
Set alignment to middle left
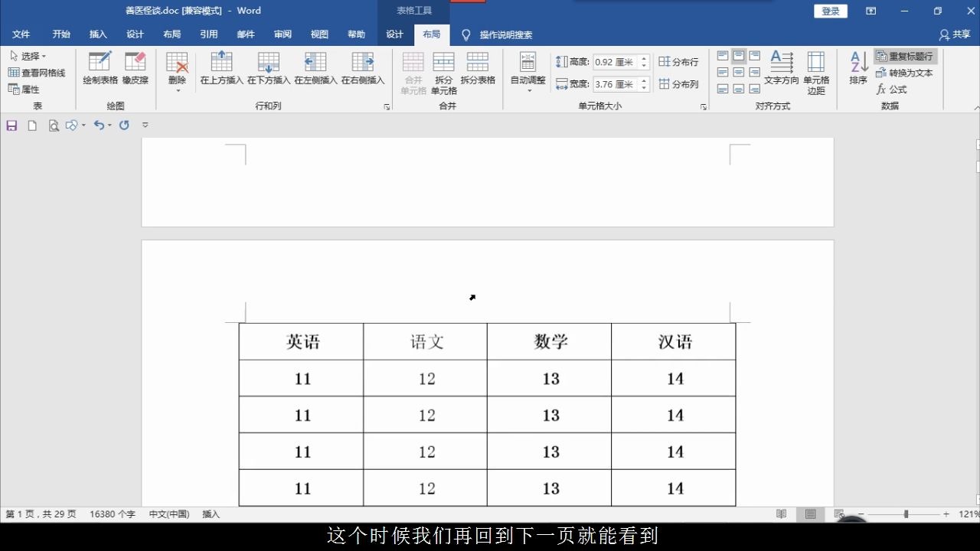(x=723, y=72)
